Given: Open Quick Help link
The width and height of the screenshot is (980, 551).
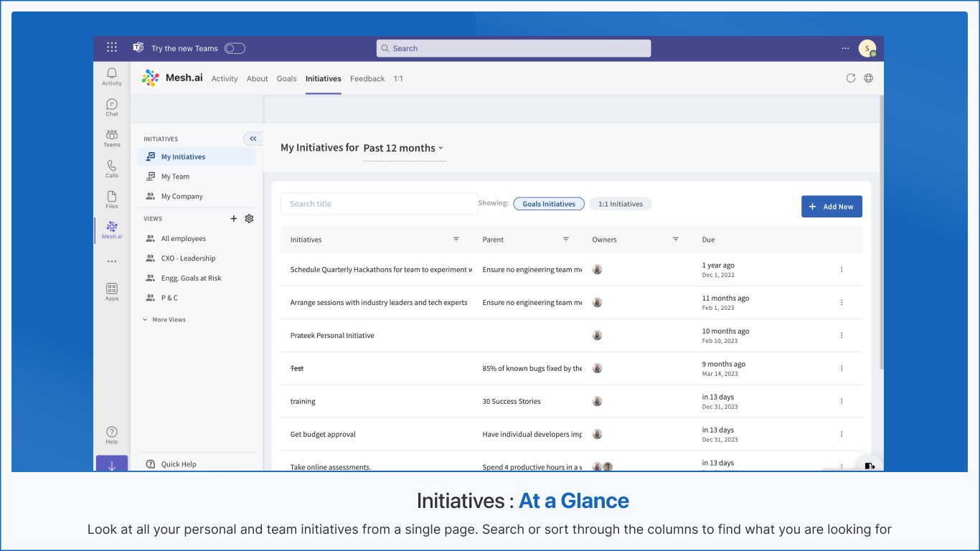Looking at the screenshot, I should pyautogui.click(x=171, y=464).
